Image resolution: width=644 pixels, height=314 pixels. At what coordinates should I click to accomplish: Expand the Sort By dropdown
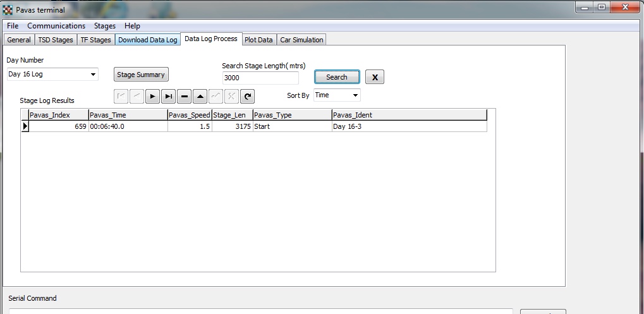tap(355, 95)
